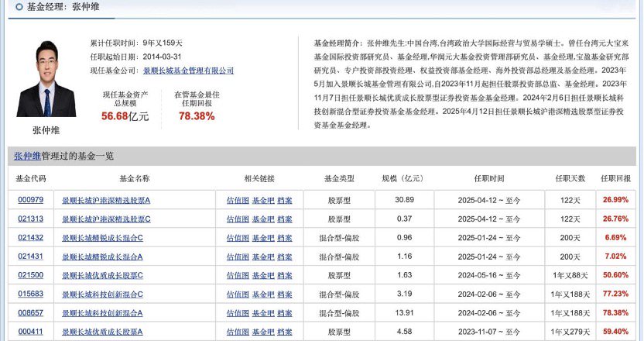Open fund code 000411
The height and width of the screenshot is (341, 644).
pos(30,332)
